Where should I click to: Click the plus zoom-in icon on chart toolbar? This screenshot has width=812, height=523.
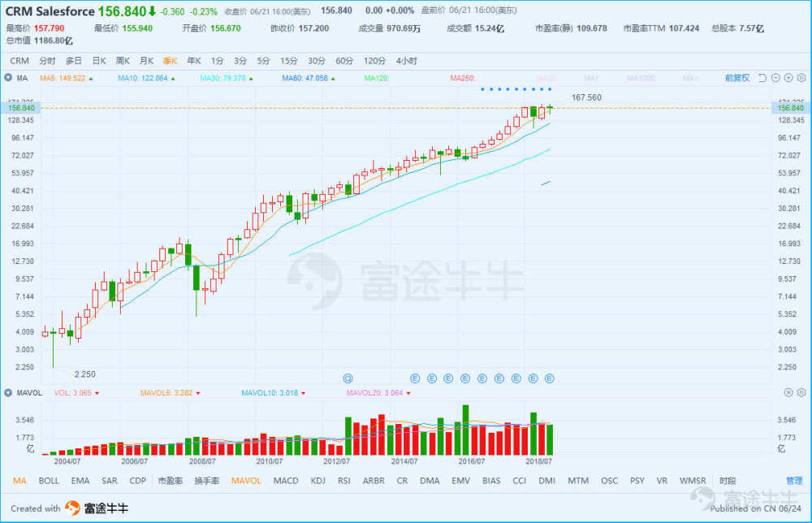pyautogui.click(x=788, y=78)
